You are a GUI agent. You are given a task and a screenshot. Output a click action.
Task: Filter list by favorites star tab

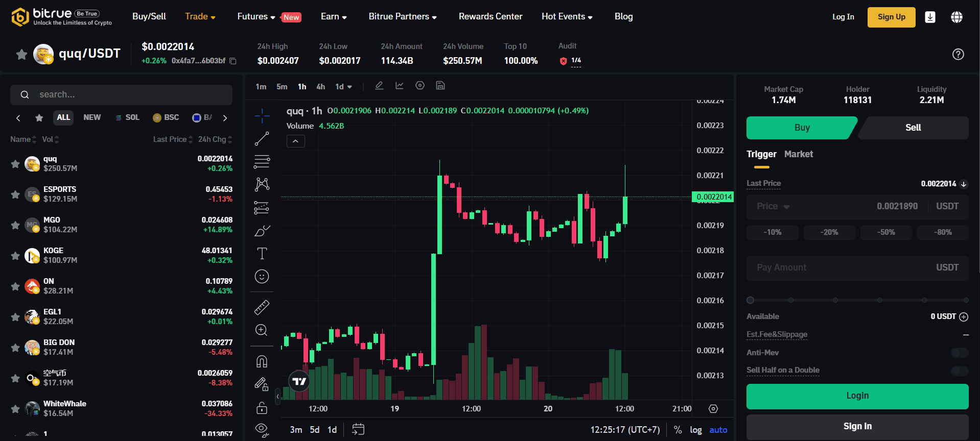click(x=39, y=118)
